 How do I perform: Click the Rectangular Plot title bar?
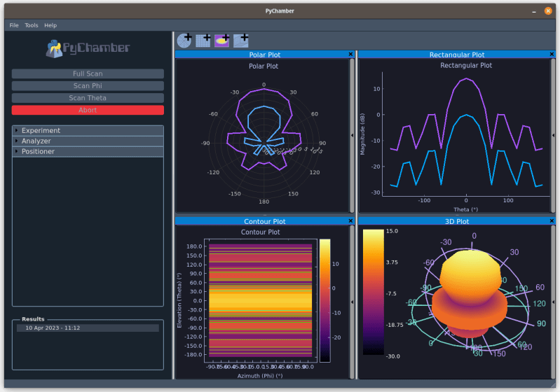click(x=457, y=54)
